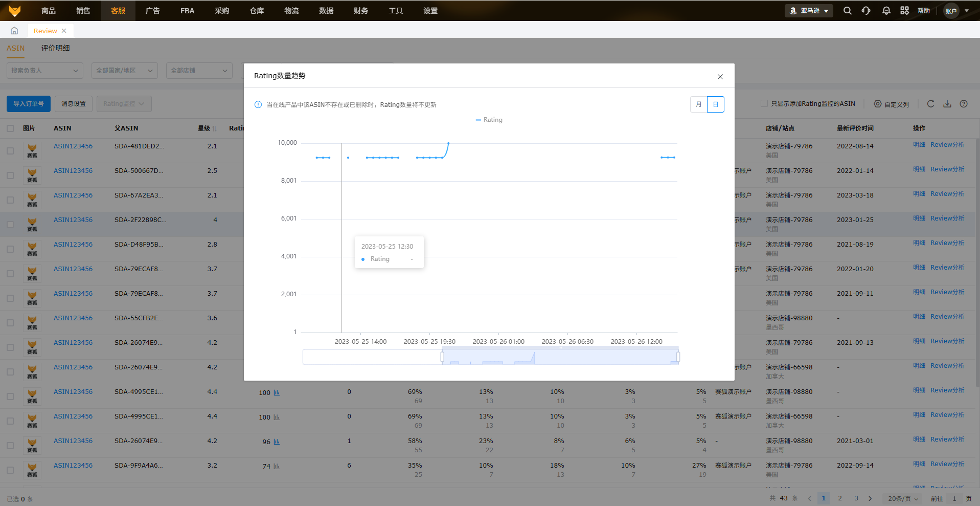Click the search magnifier icon in top bar
Screen dimensions: 980x506
pos(847,11)
